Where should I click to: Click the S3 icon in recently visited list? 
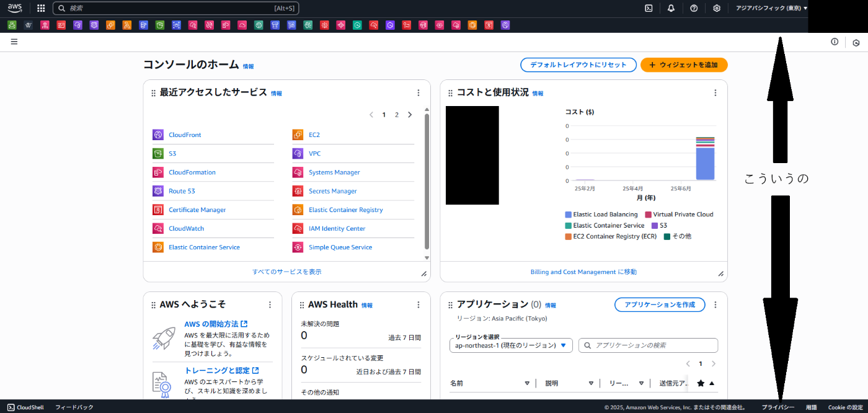(x=158, y=153)
